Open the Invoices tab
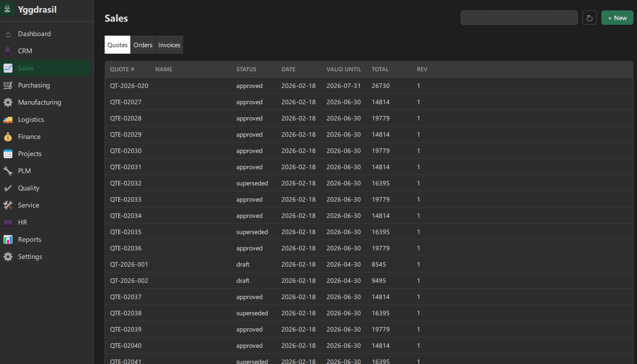This screenshot has width=637, height=364. click(x=169, y=45)
